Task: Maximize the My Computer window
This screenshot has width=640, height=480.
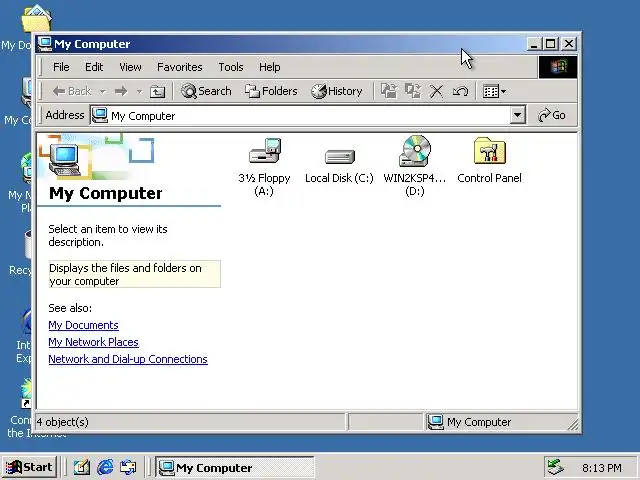Action: pyautogui.click(x=551, y=44)
